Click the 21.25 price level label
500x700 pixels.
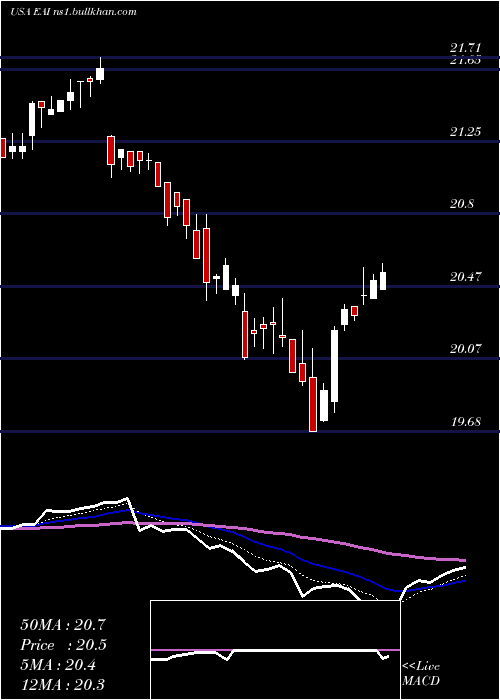point(466,132)
